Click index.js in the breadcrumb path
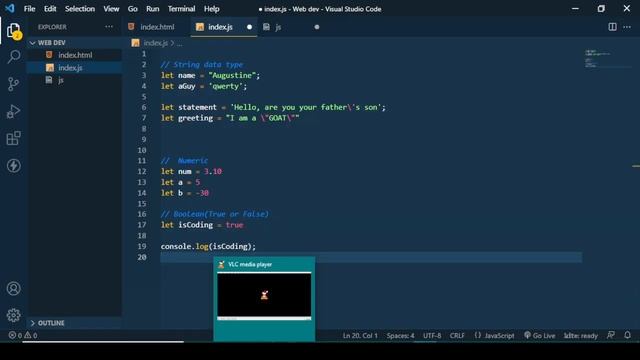 point(155,43)
